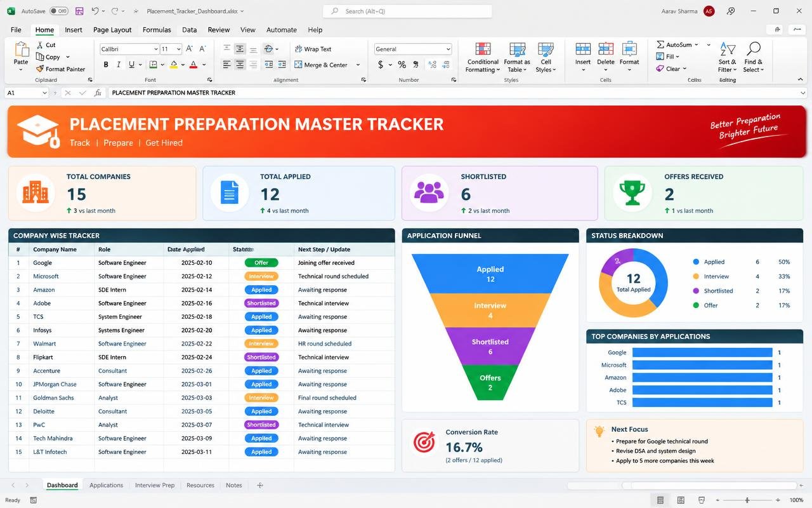Image resolution: width=812 pixels, height=508 pixels.
Task: Click the add new sheet plus button
Action: (259, 485)
